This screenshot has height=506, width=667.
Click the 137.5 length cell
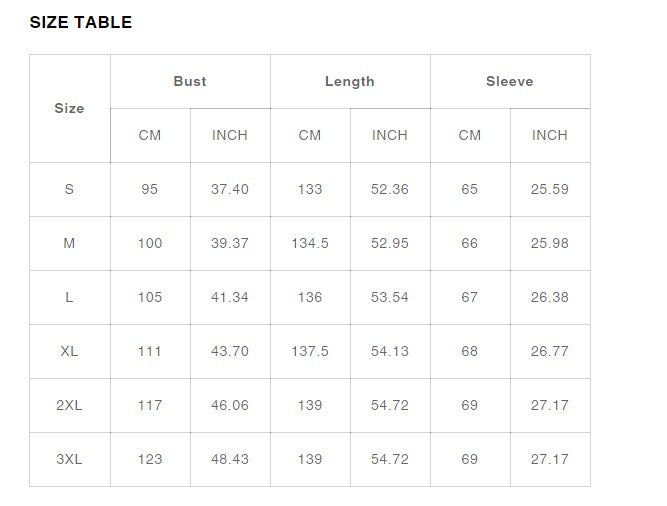click(x=310, y=351)
